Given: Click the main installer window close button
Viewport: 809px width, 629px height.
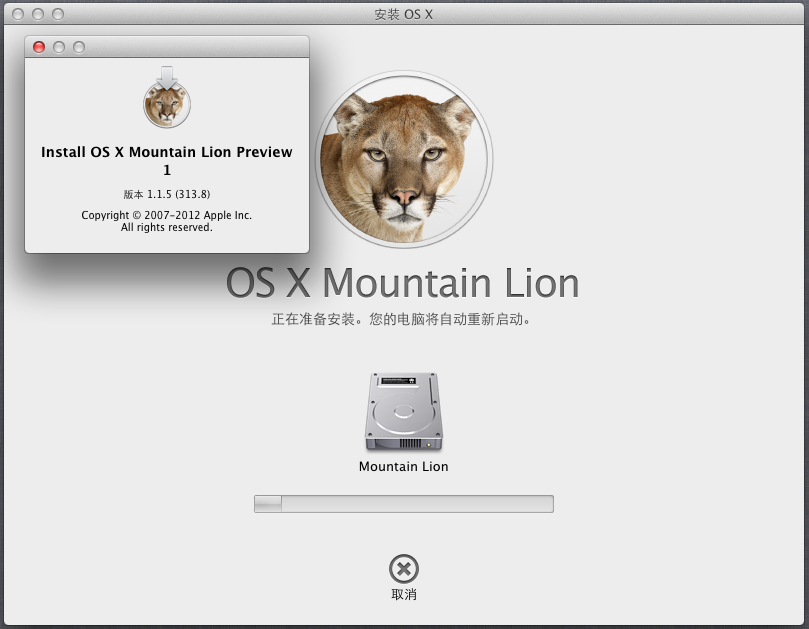Looking at the screenshot, I should click(18, 14).
